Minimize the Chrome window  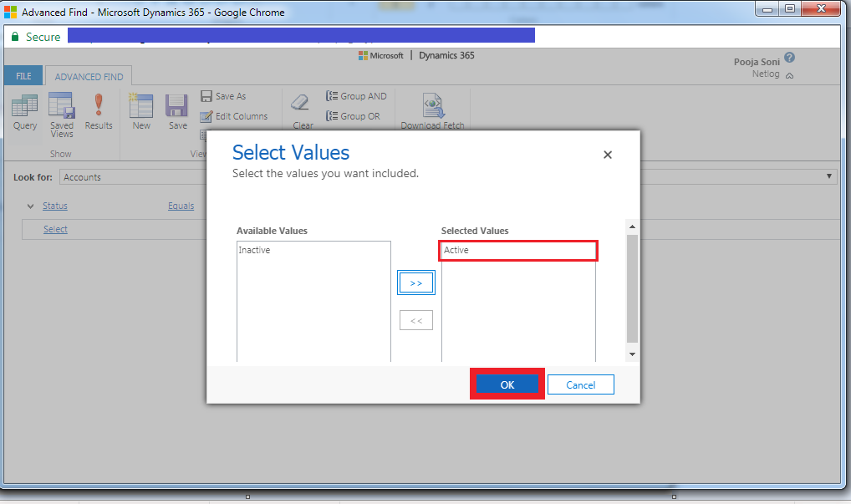[x=767, y=9]
